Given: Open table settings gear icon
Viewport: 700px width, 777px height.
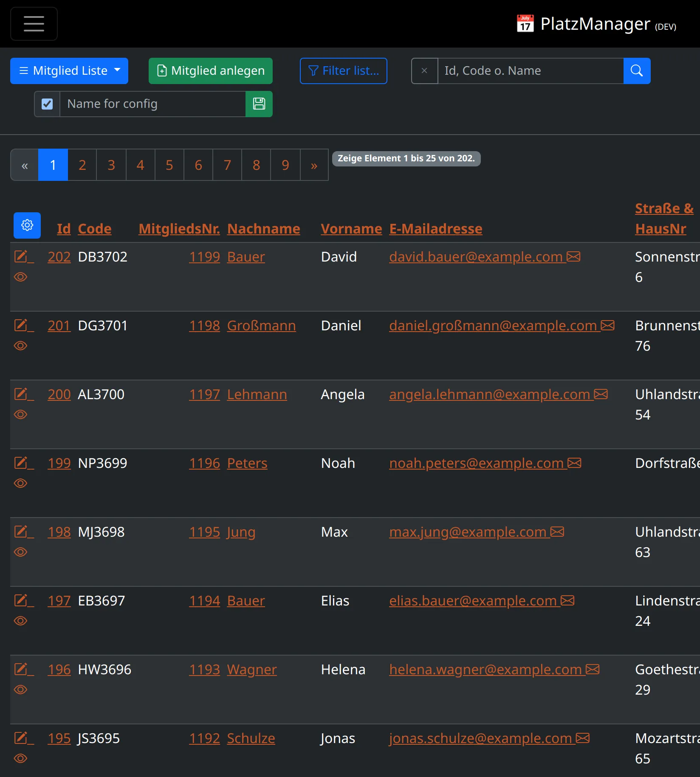Looking at the screenshot, I should [27, 225].
